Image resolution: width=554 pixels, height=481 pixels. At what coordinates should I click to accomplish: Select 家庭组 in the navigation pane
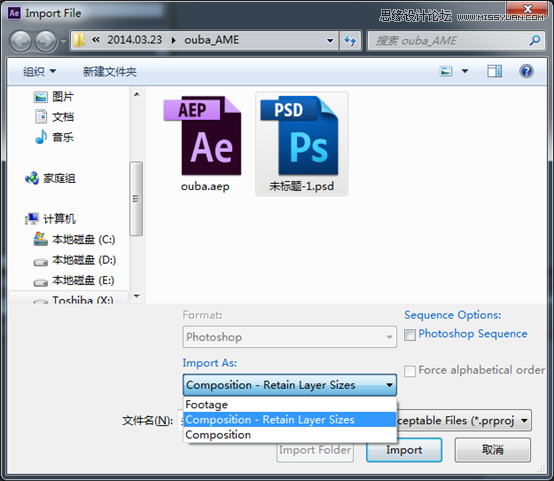[50, 178]
